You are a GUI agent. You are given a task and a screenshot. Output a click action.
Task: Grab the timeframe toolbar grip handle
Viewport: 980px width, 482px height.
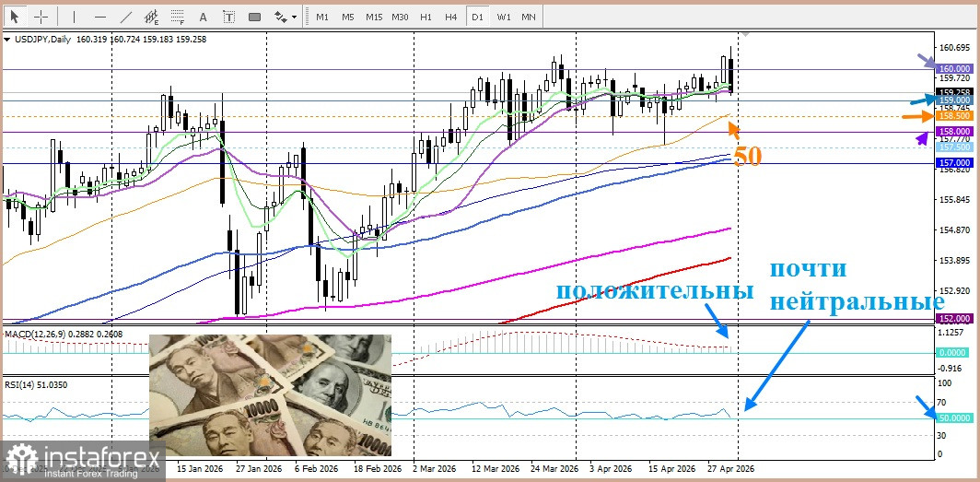(306, 17)
